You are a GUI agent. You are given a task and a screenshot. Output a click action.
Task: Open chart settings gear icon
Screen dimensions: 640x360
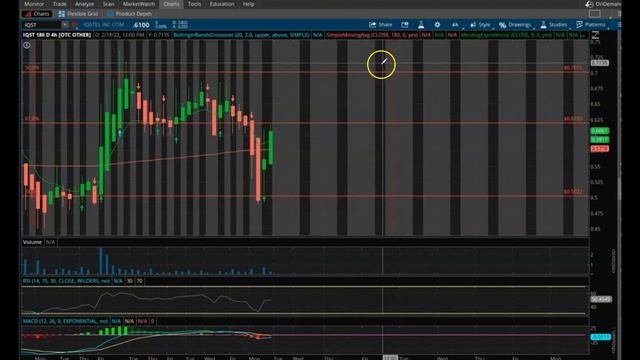(437, 25)
